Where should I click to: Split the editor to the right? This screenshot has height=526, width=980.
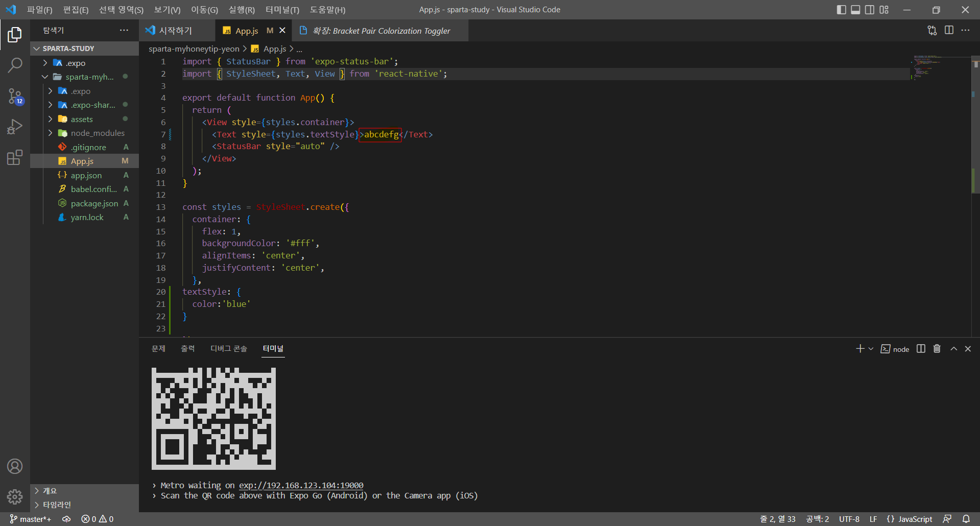coord(949,30)
